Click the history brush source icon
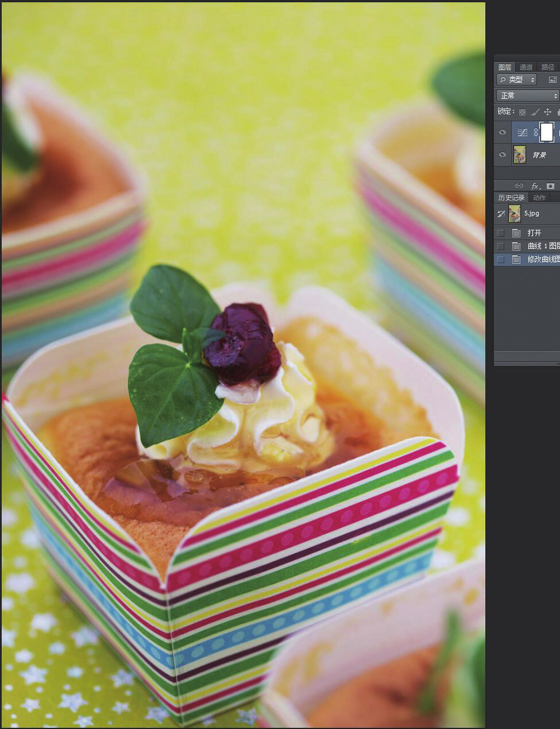This screenshot has height=729, width=560. 501,214
